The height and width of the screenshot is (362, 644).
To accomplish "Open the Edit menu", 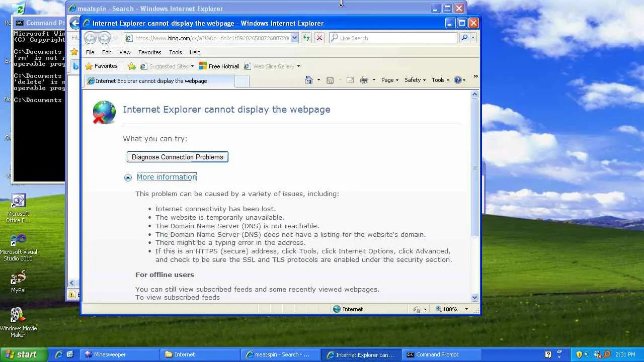I will [x=107, y=52].
